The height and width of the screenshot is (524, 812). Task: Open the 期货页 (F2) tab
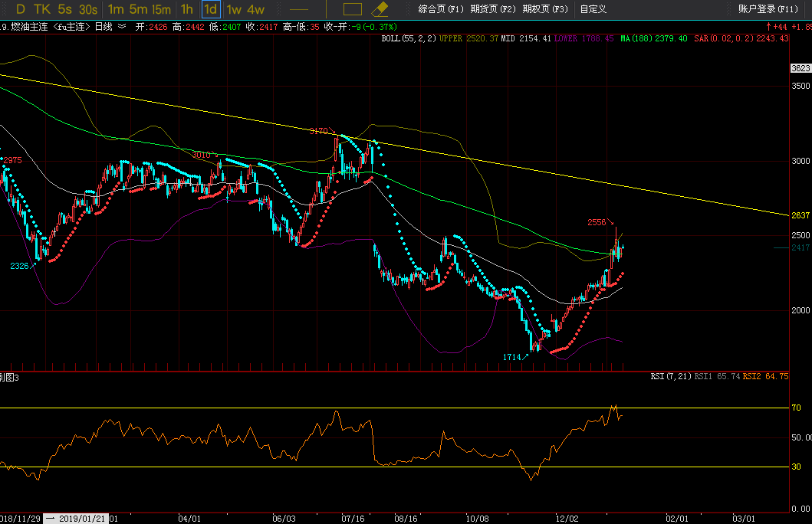pyautogui.click(x=493, y=9)
